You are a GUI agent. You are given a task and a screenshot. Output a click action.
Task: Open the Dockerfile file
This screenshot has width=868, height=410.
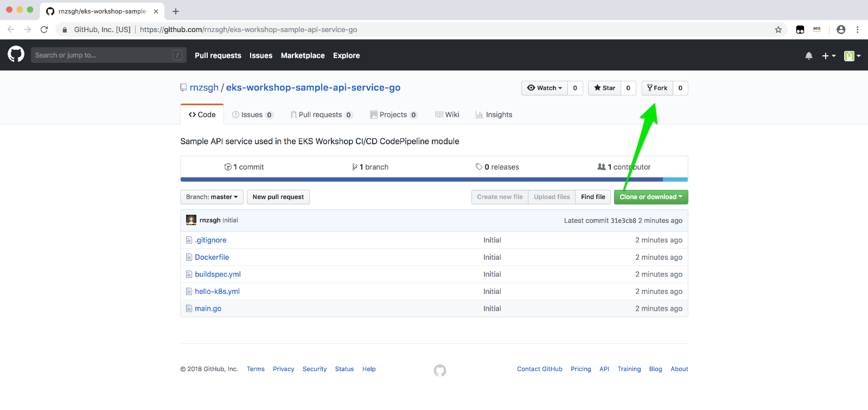click(212, 257)
